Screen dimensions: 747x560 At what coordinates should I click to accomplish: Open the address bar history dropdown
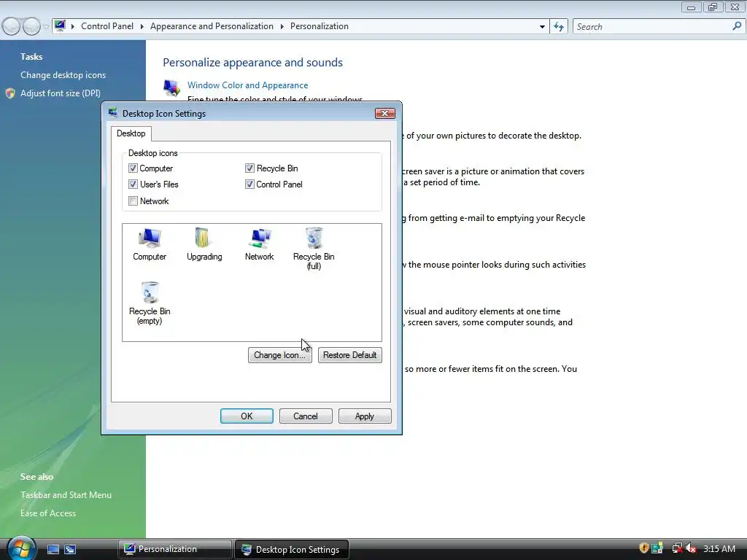[x=542, y=27]
